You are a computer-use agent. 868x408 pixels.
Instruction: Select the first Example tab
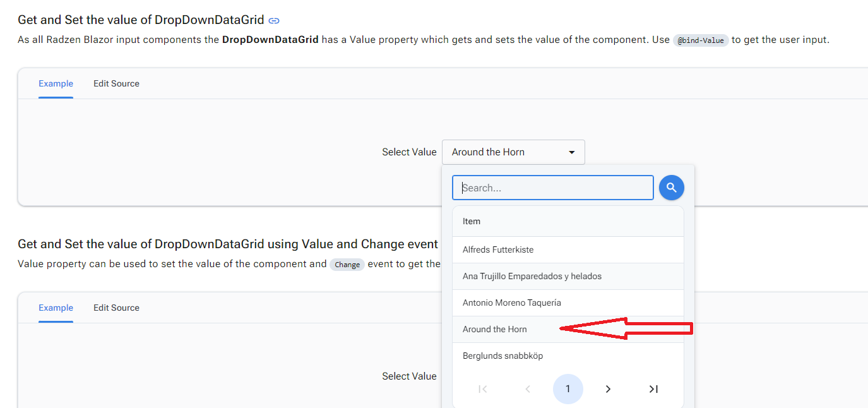[56, 83]
